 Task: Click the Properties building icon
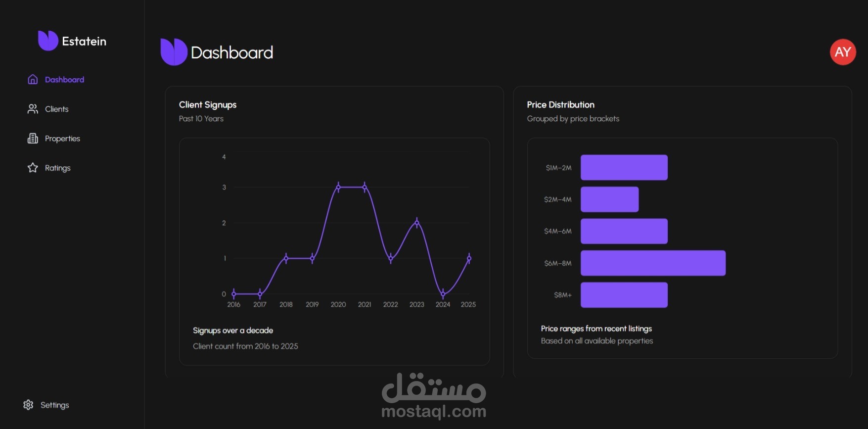click(x=33, y=139)
